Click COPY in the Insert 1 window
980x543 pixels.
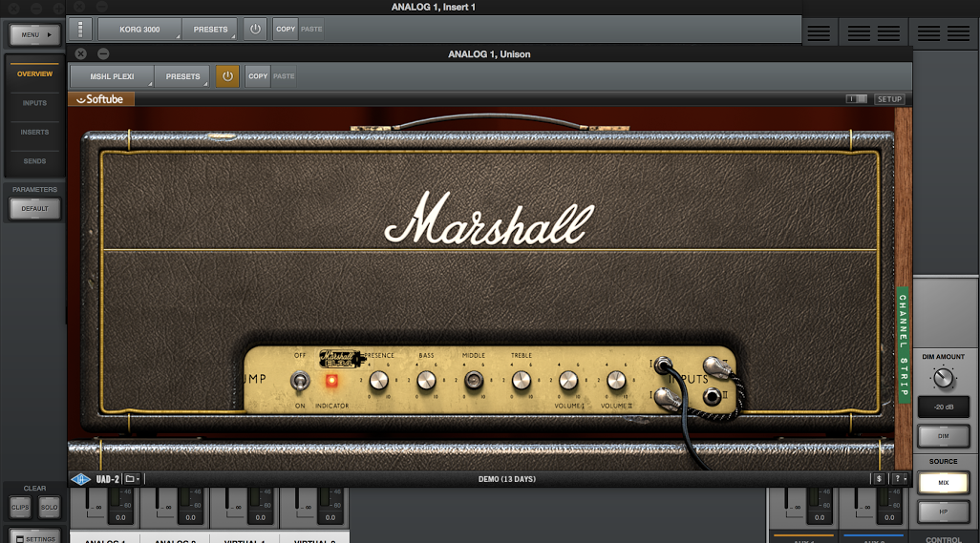click(286, 30)
